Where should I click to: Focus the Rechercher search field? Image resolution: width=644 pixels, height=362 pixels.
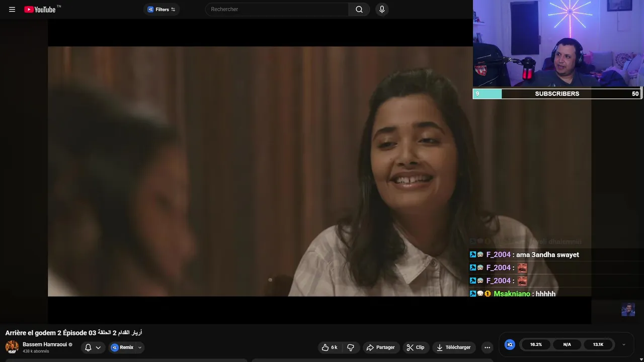277,9
